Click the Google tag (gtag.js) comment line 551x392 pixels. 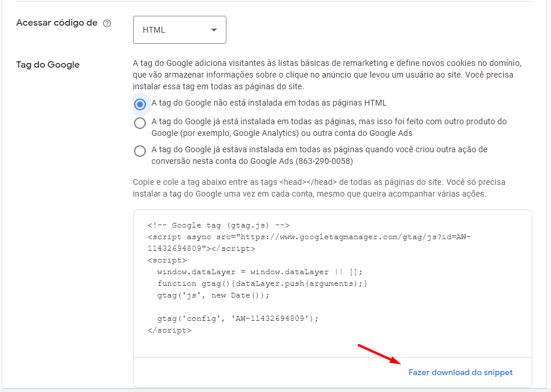(218, 225)
